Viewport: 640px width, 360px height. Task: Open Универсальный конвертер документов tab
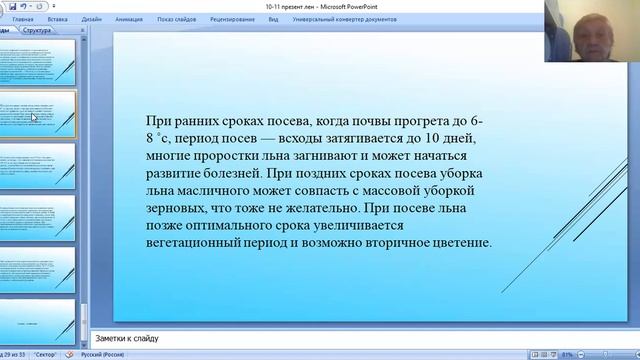tap(344, 19)
